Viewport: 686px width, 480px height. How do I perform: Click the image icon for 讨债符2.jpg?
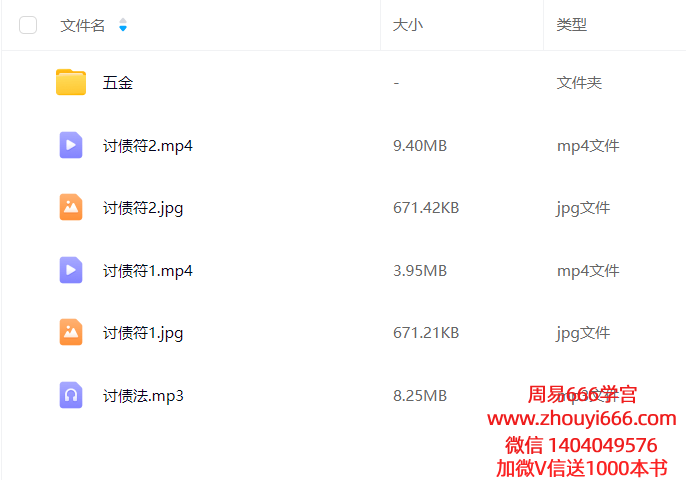point(71,208)
